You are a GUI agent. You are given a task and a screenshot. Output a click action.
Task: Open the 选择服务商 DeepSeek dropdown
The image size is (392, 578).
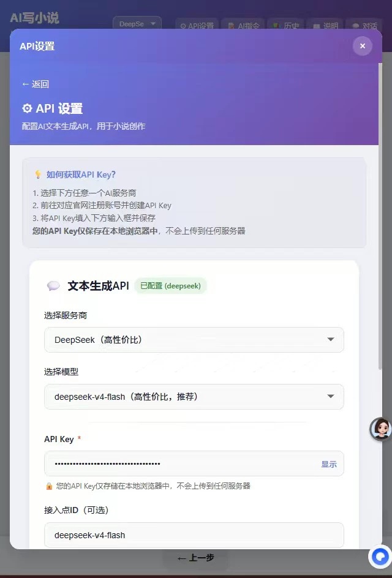(x=194, y=339)
